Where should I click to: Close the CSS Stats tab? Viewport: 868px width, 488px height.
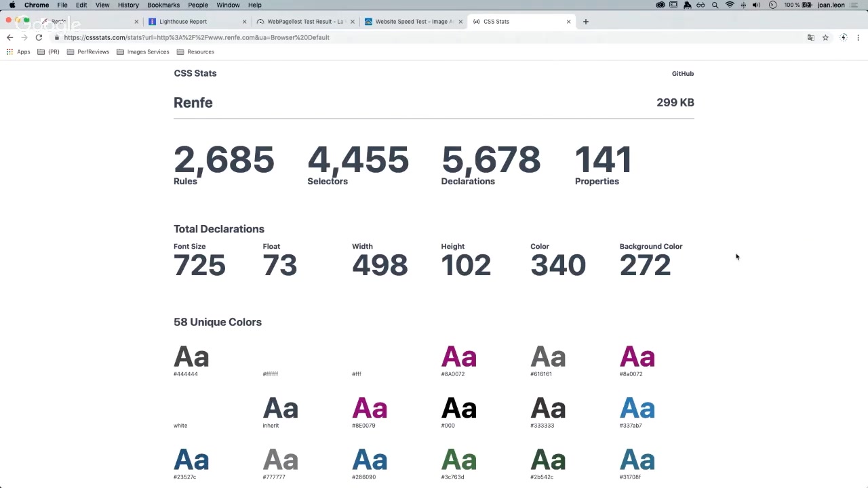[x=568, y=22]
